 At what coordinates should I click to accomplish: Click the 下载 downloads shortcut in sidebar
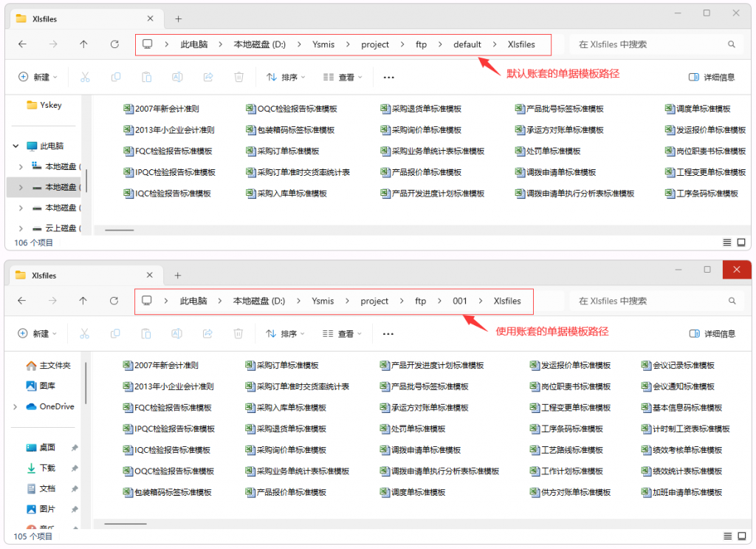pyautogui.click(x=47, y=468)
